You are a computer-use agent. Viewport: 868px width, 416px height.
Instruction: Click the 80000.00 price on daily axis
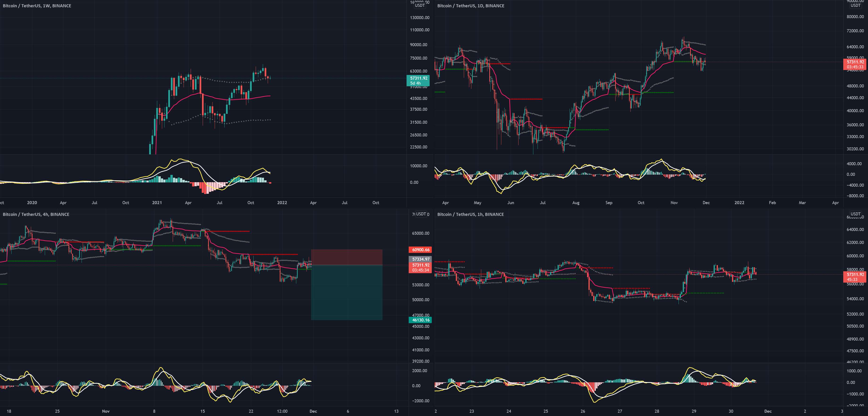(x=855, y=16)
